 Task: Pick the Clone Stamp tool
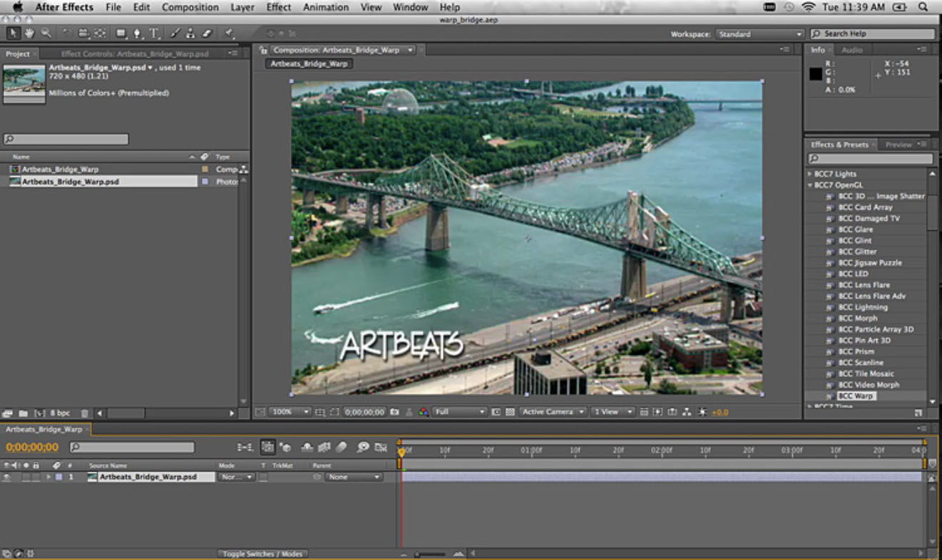coord(190,33)
